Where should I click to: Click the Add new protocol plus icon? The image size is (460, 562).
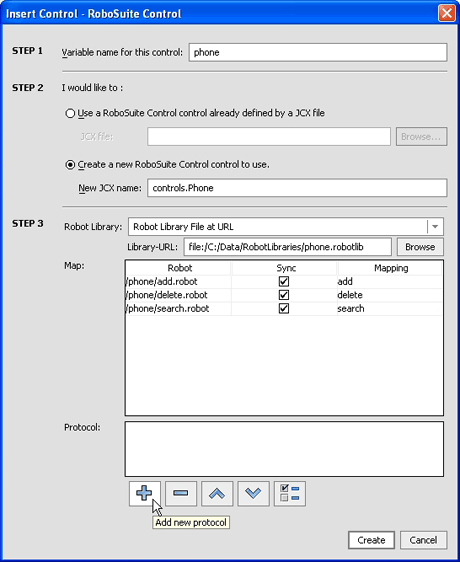pyautogui.click(x=144, y=494)
